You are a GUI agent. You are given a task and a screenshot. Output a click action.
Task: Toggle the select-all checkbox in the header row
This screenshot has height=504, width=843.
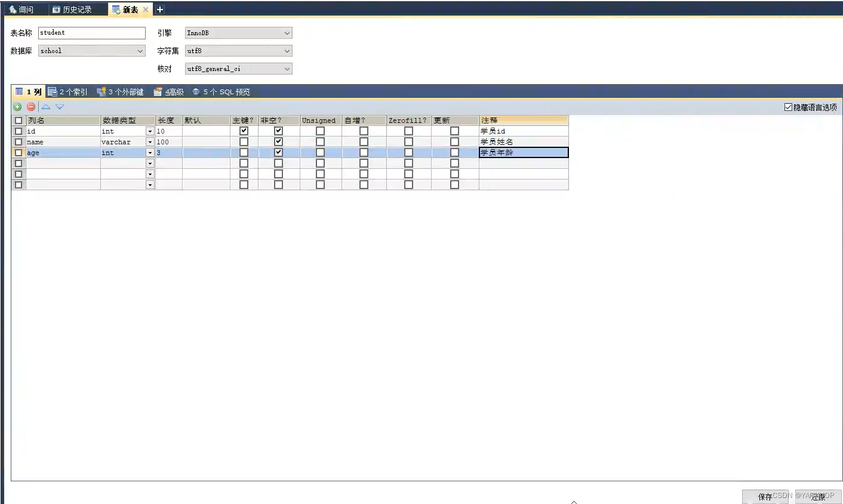(x=19, y=120)
